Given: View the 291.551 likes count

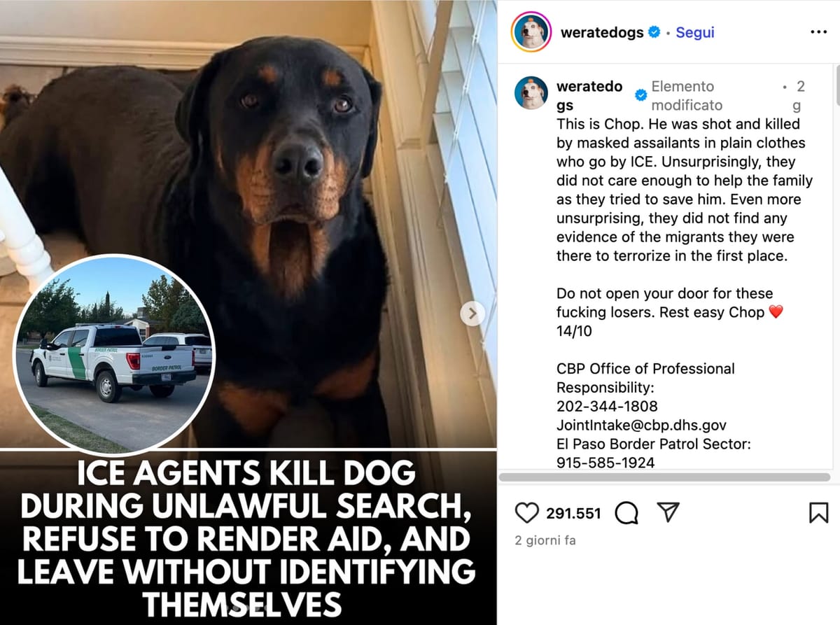Looking at the screenshot, I should coord(573,513).
